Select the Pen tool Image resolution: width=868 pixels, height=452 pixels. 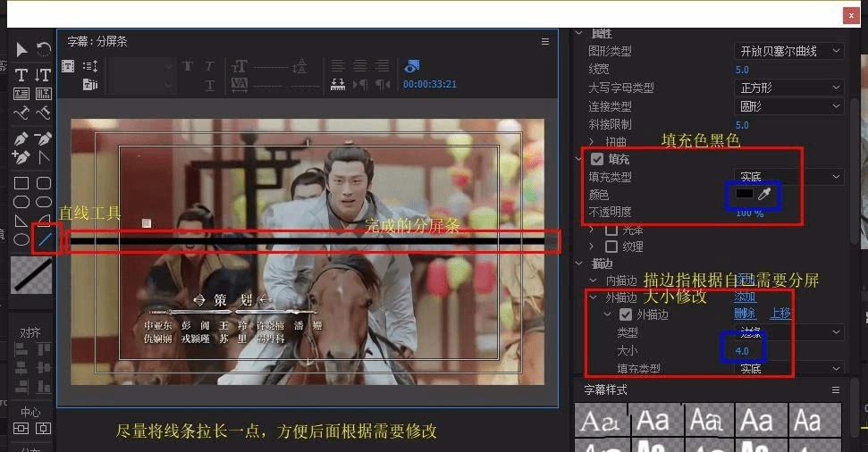tap(21, 138)
